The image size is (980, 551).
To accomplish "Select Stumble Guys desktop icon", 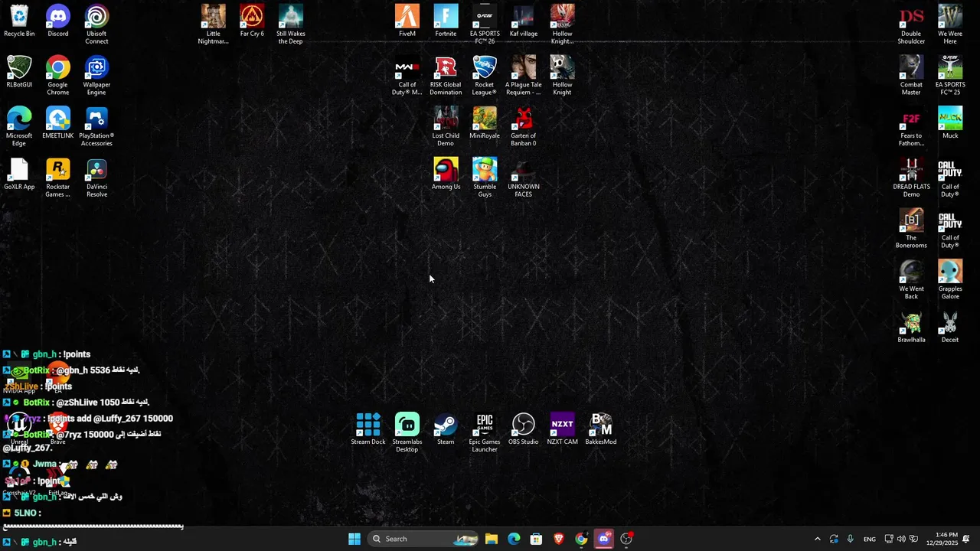I will point(485,178).
